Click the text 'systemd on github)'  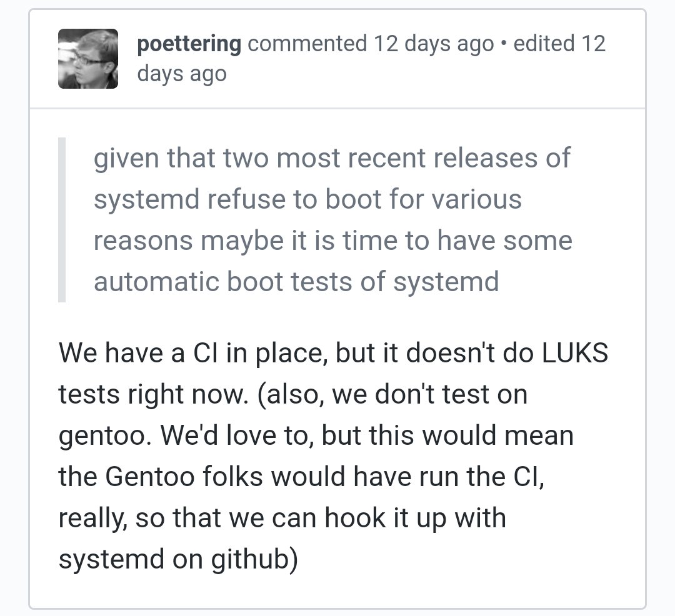tap(177, 560)
